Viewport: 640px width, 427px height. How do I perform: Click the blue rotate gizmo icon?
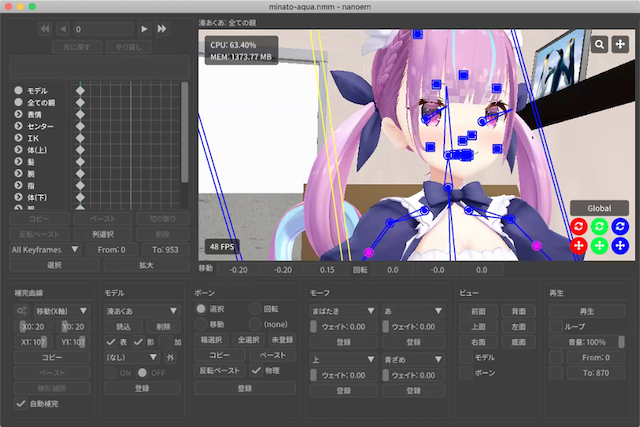coord(620,227)
